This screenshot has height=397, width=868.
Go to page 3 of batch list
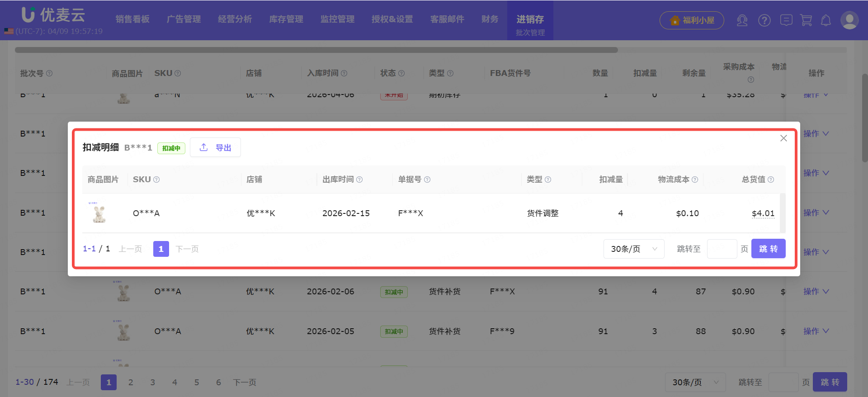coord(153,383)
